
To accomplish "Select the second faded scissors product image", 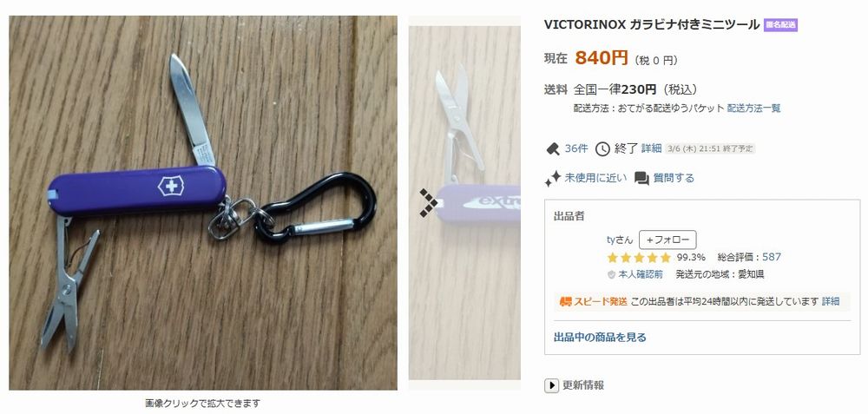I will tap(464, 202).
